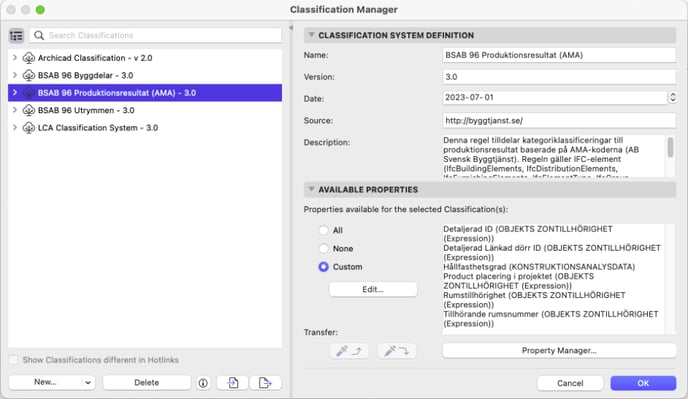The image size is (688, 399).
Task: Click the info icon button
Action: [203, 383]
